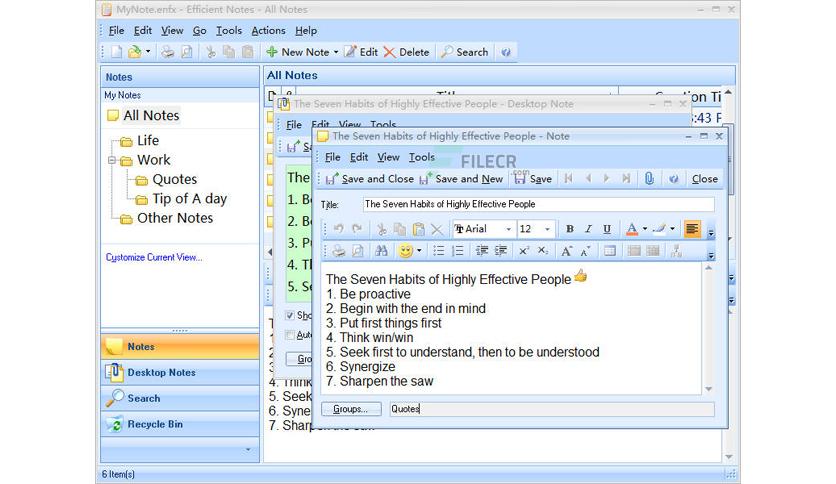Image resolution: width=836 pixels, height=484 pixels.
Task: Click the last record navigation arrow
Action: [x=626, y=179]
